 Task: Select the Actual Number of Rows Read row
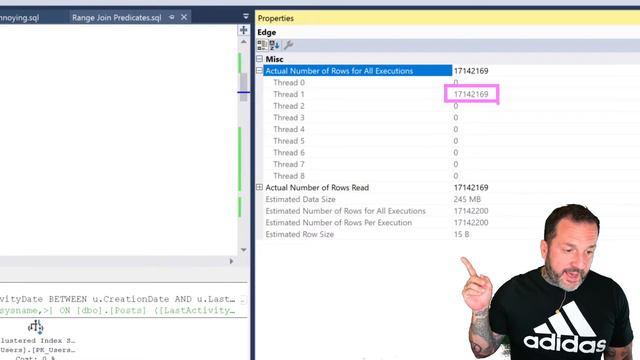click(317, 188)
